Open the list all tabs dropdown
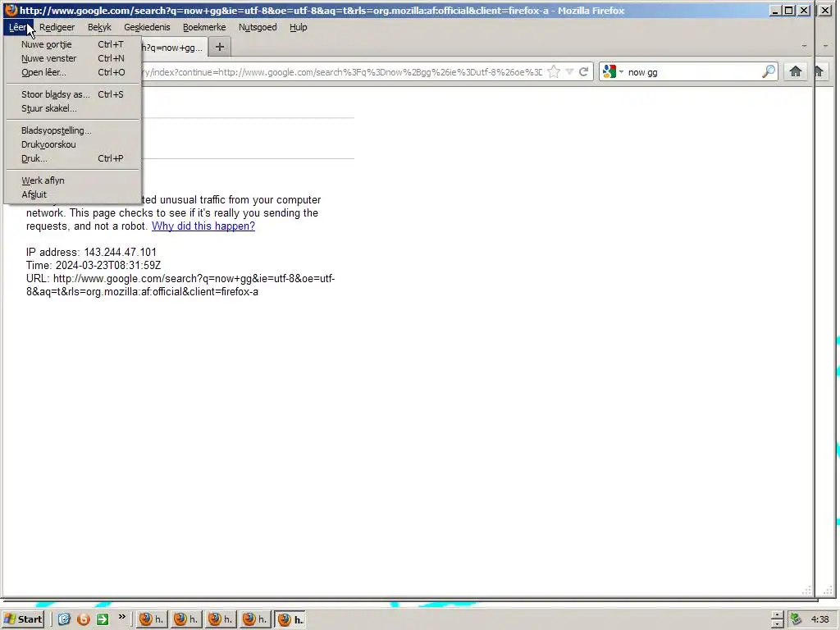 pyautogui.click(x=804, y=47)
